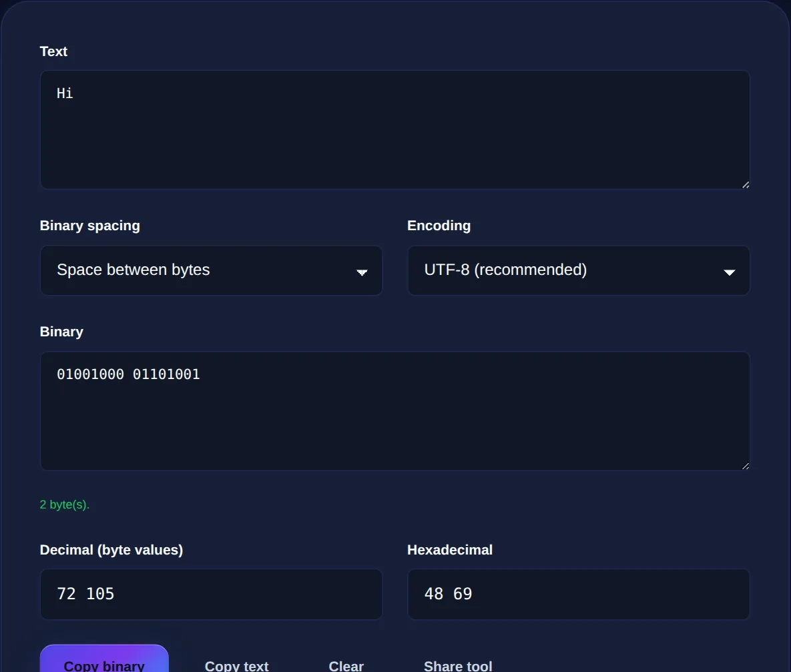
Task: Click the arrow of Binary spacing selector
Action: point(362,272)
